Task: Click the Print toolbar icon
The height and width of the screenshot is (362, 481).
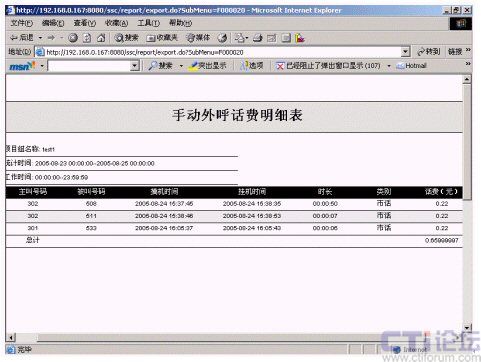Action: coord(257,38)
